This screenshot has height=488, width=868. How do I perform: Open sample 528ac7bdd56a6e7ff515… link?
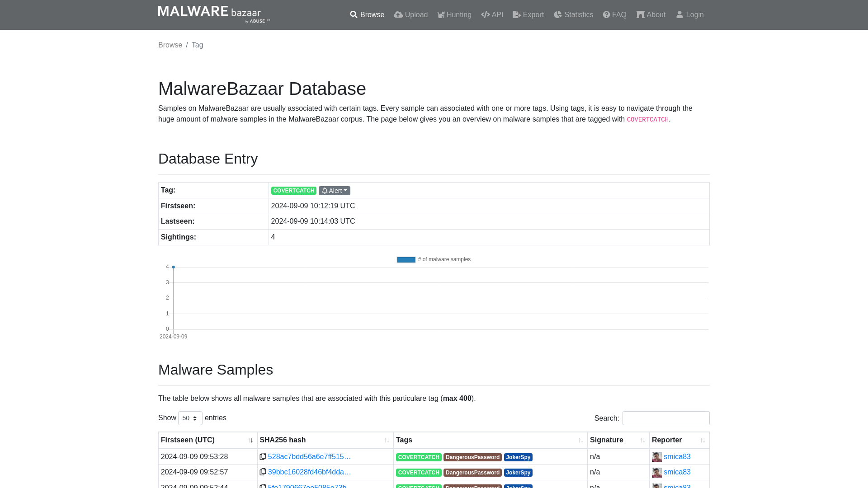309,457
